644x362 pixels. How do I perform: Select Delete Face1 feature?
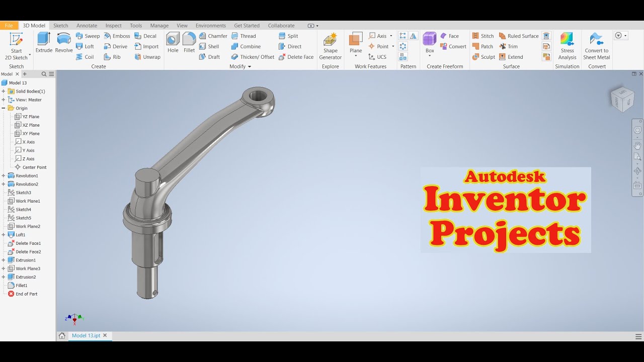tap(25, 243)
